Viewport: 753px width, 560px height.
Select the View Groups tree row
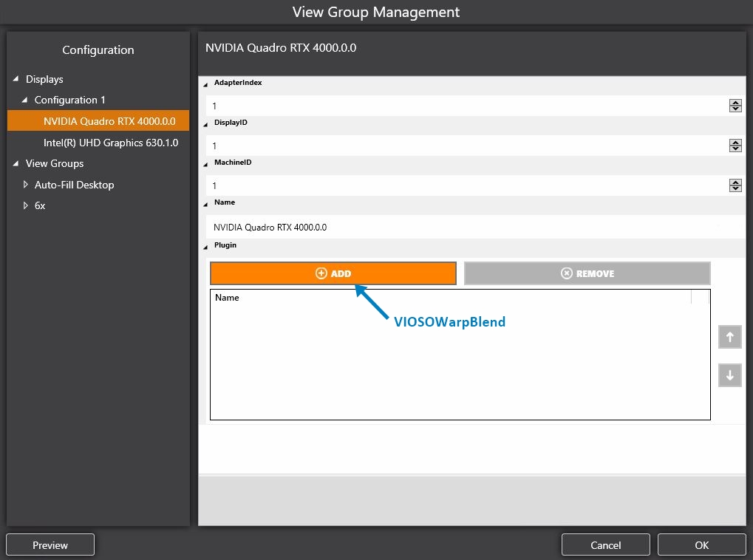[x=55, y=163]
